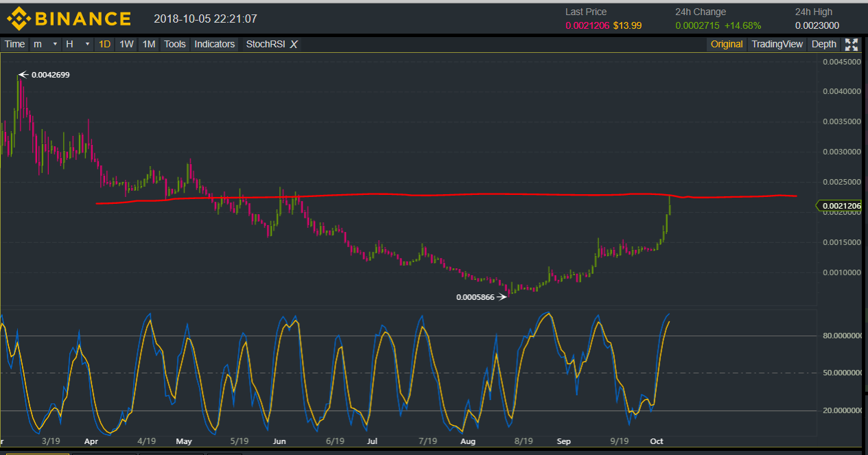The image size is (868, 455).
Task: Click the 0.0042699 high price marker
Action: [50, 75]
